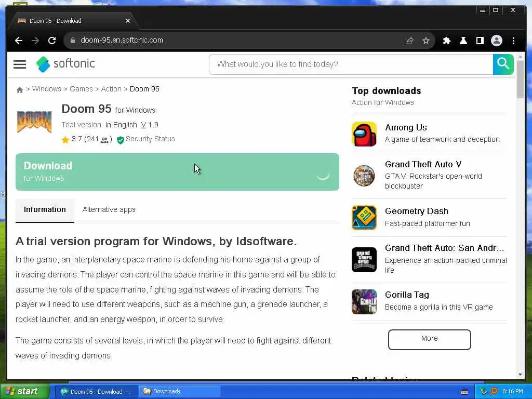532x399 pixels.
Task: Go back with the browser back arrow
Action: point(19,41)
